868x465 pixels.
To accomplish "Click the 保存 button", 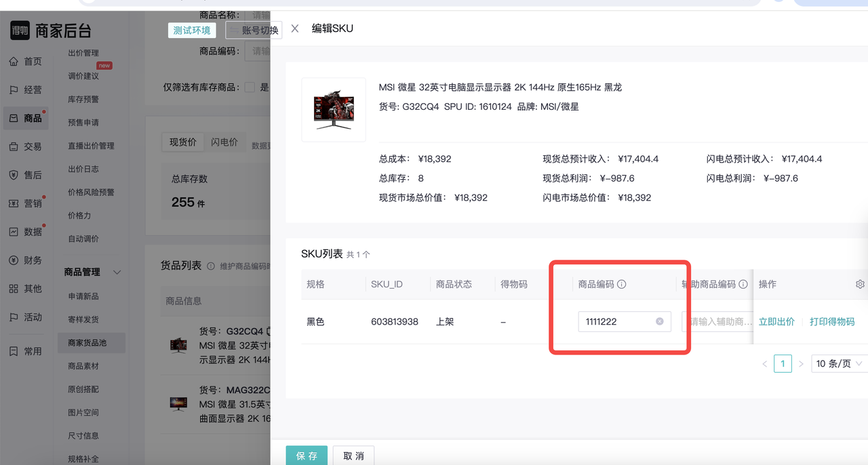I will point(307,456).
